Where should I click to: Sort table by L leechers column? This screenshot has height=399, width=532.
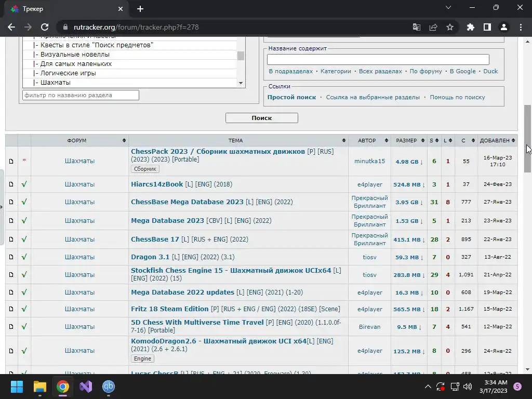click(448, 140)
